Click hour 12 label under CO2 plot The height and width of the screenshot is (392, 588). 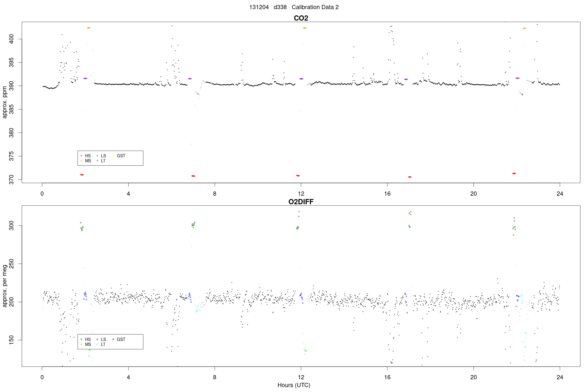tap(301, 194)
